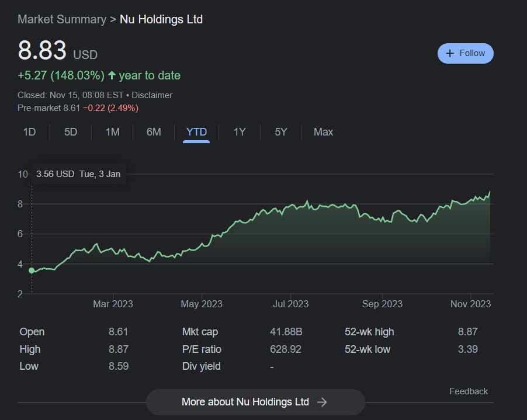The width and height of the screenshot is (527, 420).
Task: Open the Market Summary breadcrumb link
Action: pos(62,19)
